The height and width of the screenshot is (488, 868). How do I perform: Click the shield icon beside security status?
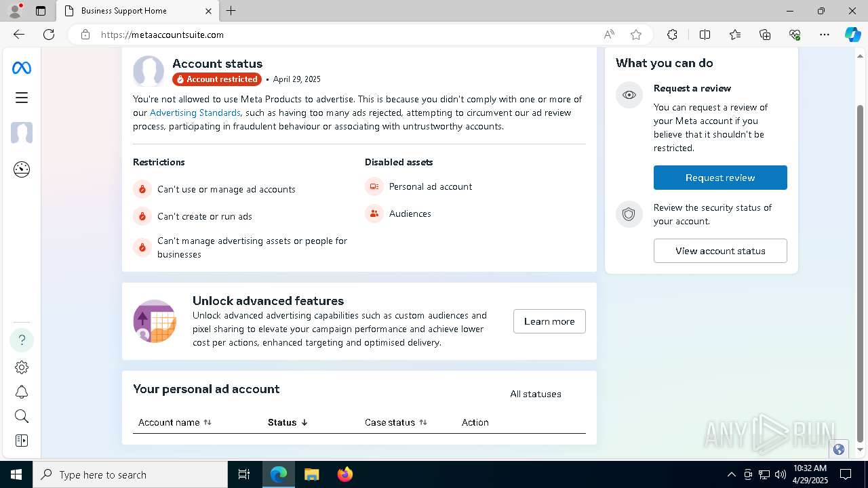[x=629, y=214]
